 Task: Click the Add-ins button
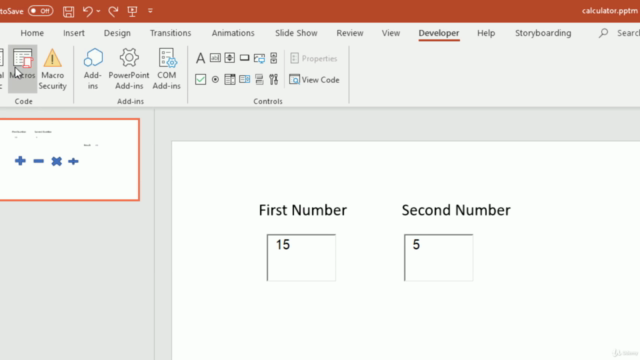(x=93, y=69)
